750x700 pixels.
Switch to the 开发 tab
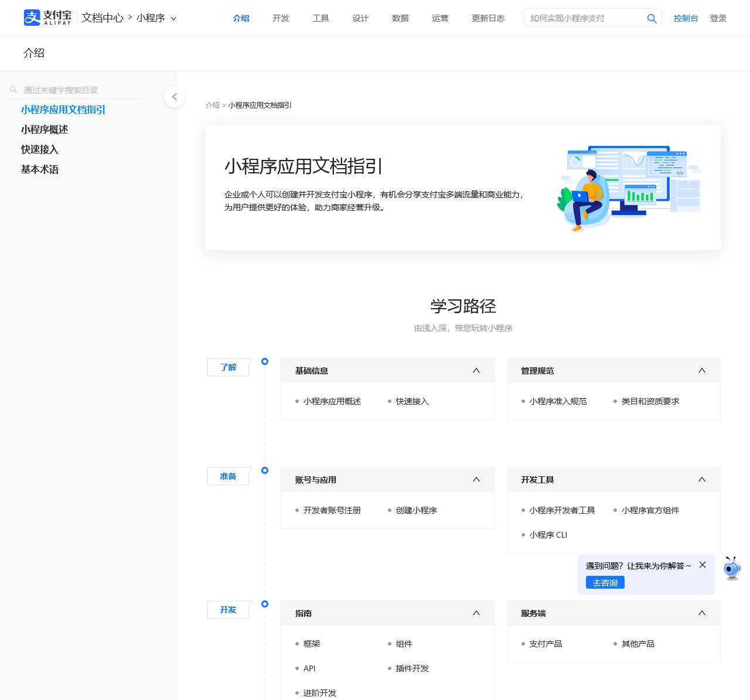281,18
